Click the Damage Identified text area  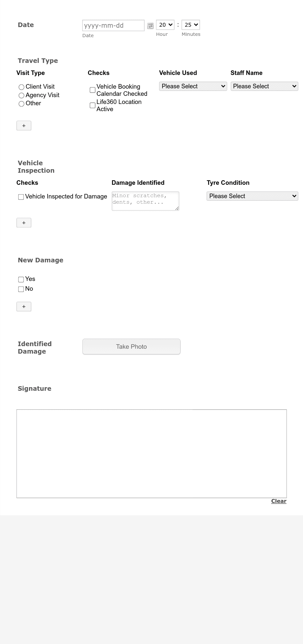pos(145,201)
